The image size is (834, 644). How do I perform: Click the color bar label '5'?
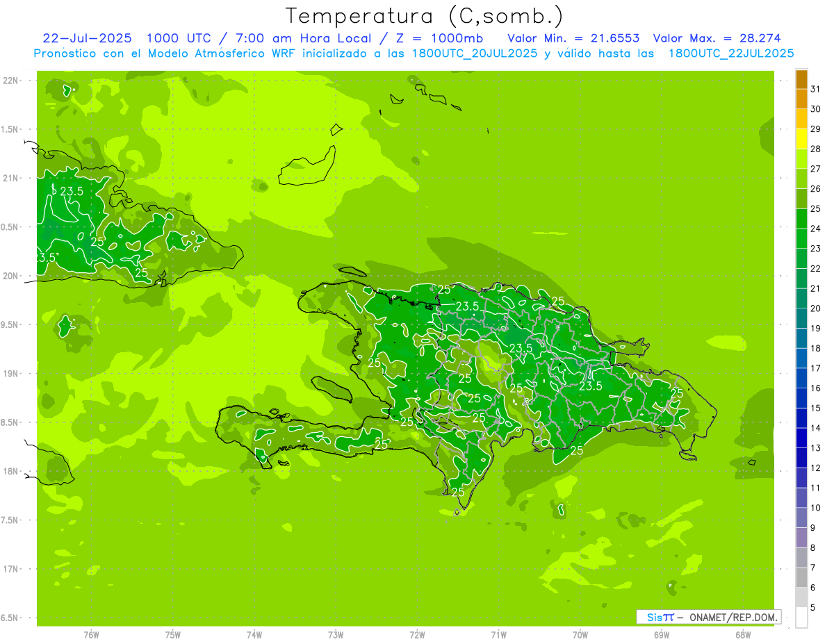813,607
